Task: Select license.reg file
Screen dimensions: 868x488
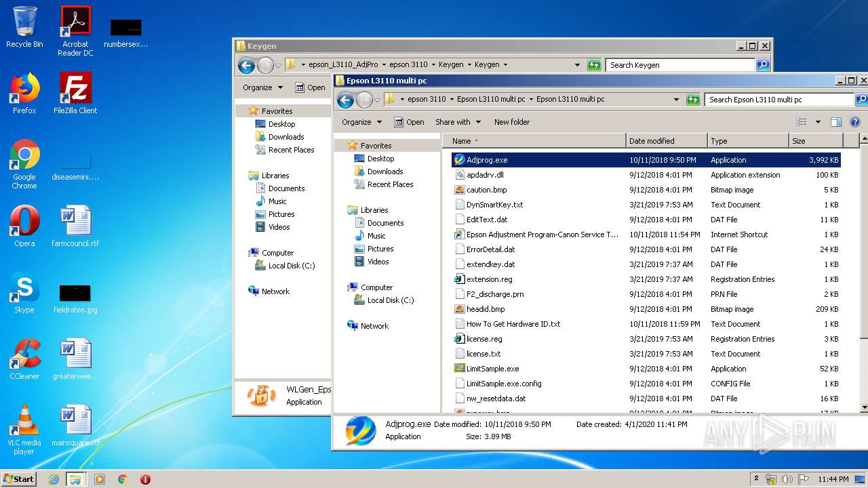Action: 646,339
